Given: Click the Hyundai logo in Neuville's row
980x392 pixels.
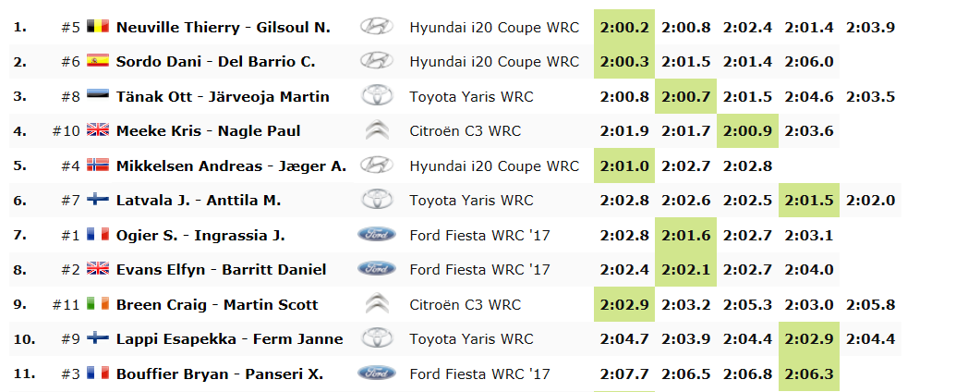Looking at the screenshot, I should [x=376, y=28].
